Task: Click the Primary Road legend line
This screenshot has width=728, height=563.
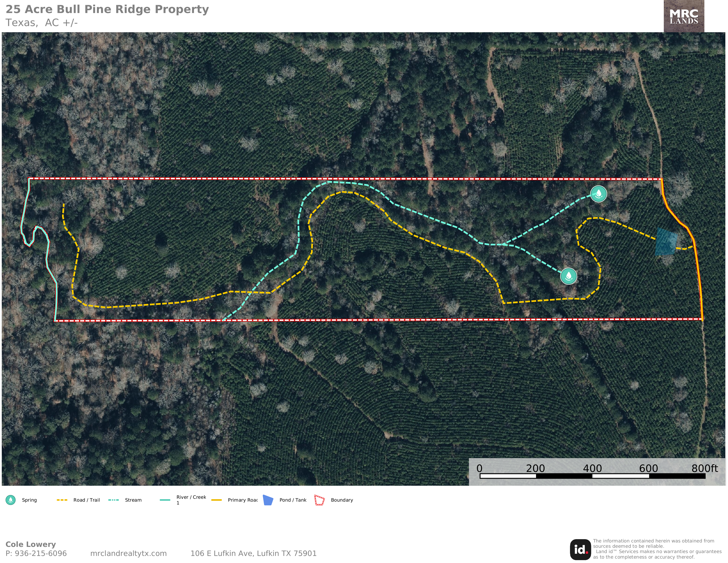Action: click(x=217, y=500)
